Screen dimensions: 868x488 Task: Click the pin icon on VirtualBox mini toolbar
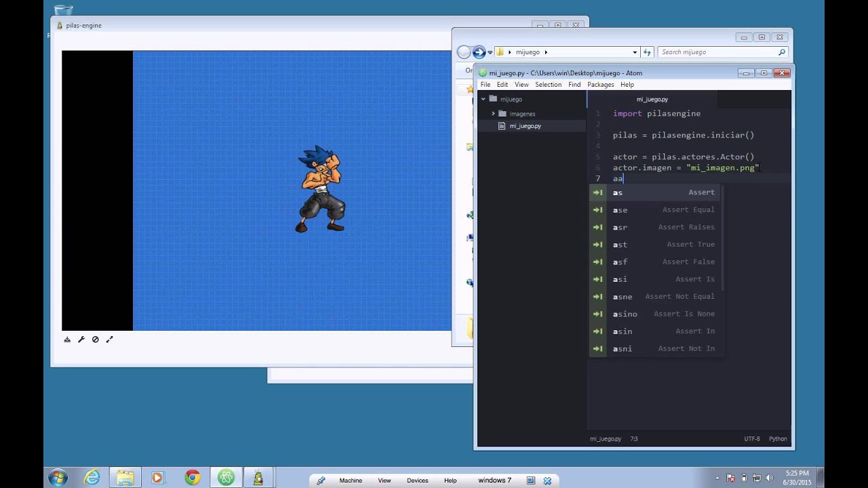click(321, 481)
